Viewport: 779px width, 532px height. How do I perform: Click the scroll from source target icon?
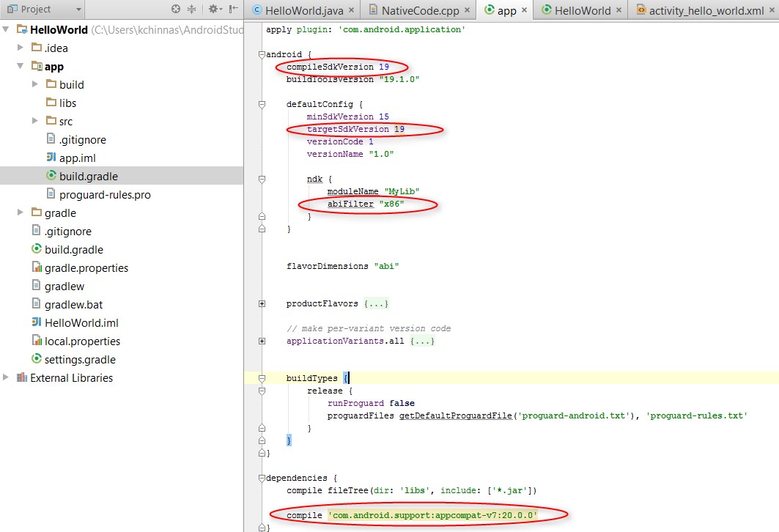click(176, 10)
